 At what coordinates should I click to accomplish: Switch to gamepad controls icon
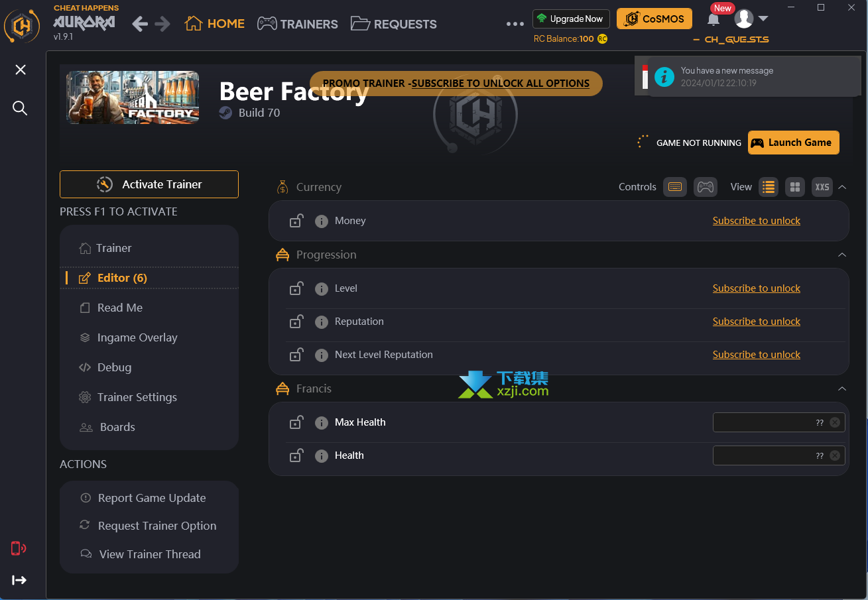click(706, 187)
